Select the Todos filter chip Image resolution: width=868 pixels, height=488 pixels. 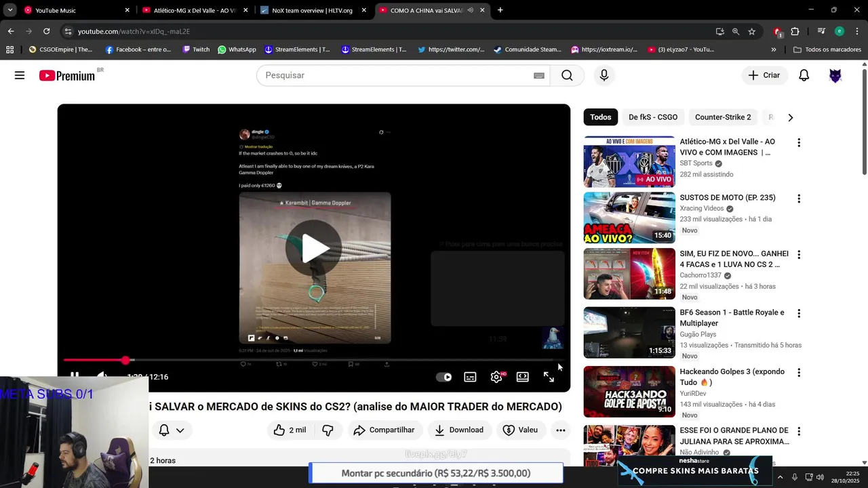coord(600,117)
